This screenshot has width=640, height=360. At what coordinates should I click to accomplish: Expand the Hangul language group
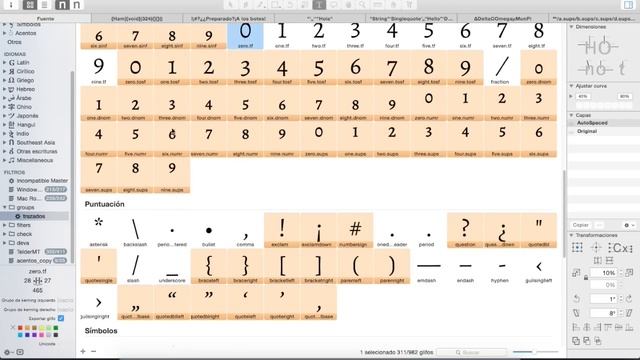pyautogui.click(x=4, y=124)
